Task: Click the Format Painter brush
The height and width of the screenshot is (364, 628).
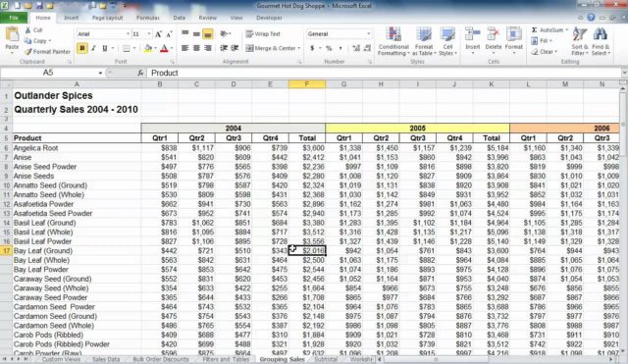Action: [28, 52]
